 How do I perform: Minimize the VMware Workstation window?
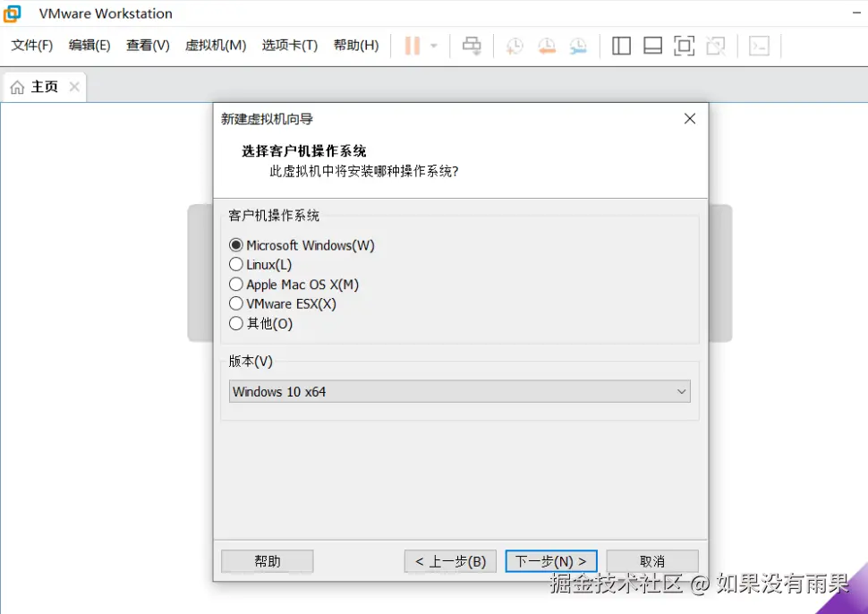pos(857,13)
